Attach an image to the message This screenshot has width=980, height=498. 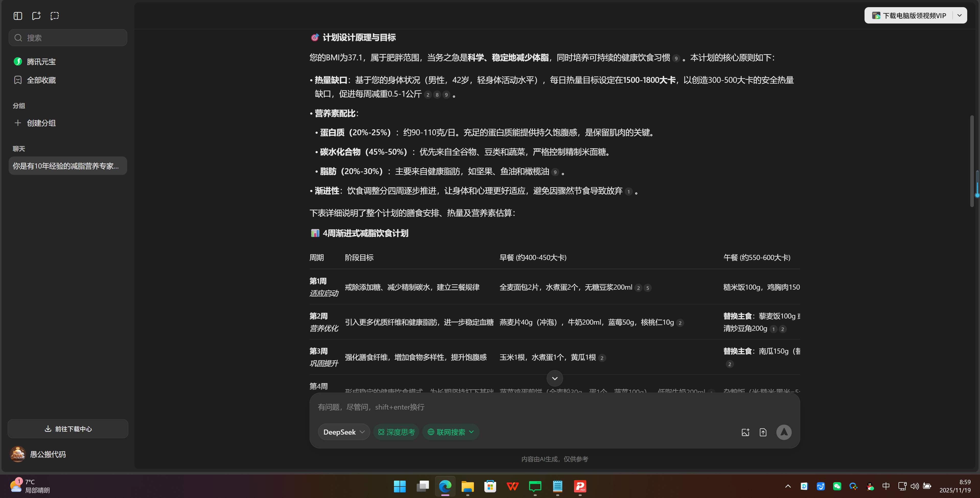745,432
